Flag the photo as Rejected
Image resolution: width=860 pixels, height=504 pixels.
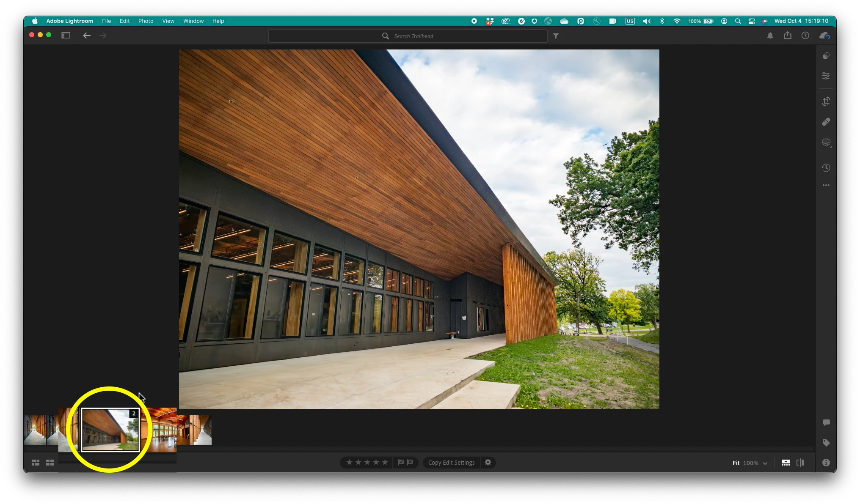point(410,463)
